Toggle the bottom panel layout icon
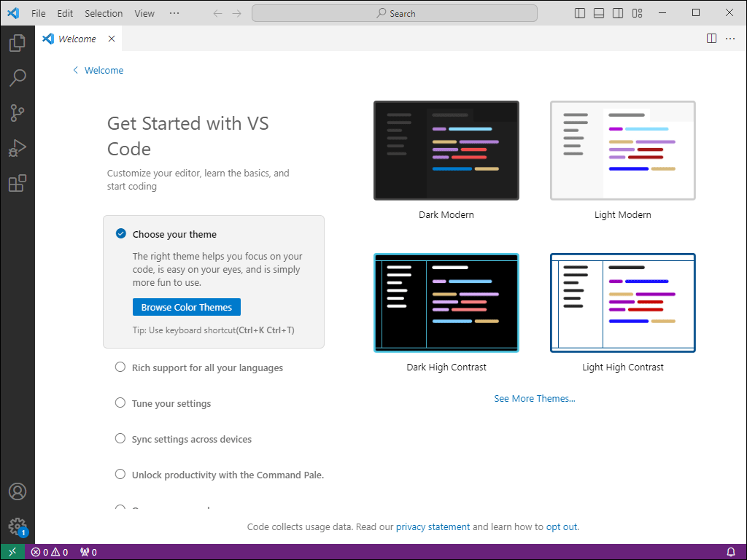This screenshot has width=747, height=560. pyautogui.click(x=599, y=13)
